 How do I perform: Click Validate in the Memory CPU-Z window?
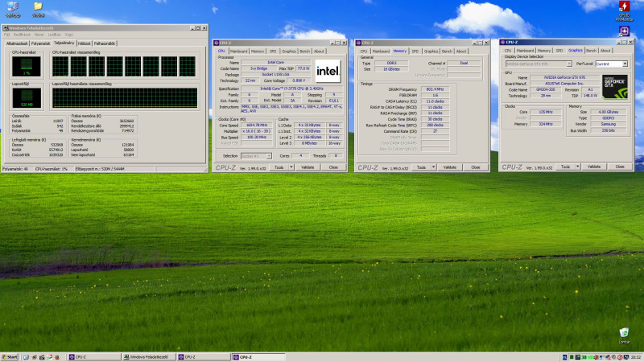click(x=450, y=167)
